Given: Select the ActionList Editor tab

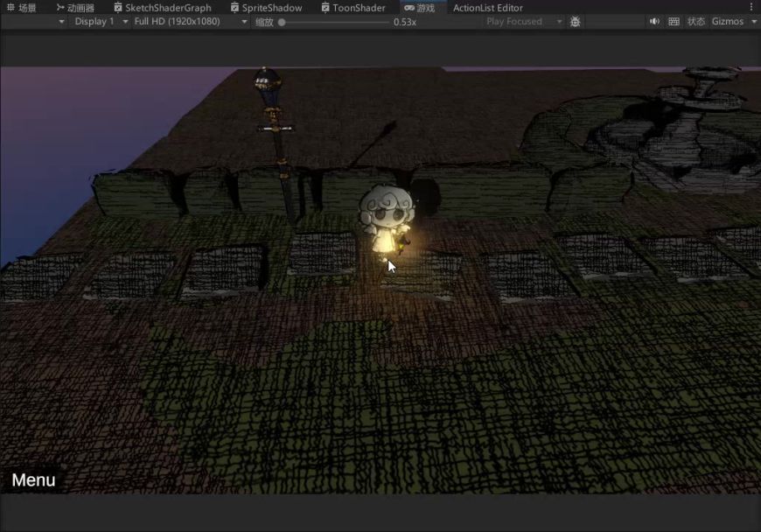Looking at the screenshot, I should tap(488, 8).
